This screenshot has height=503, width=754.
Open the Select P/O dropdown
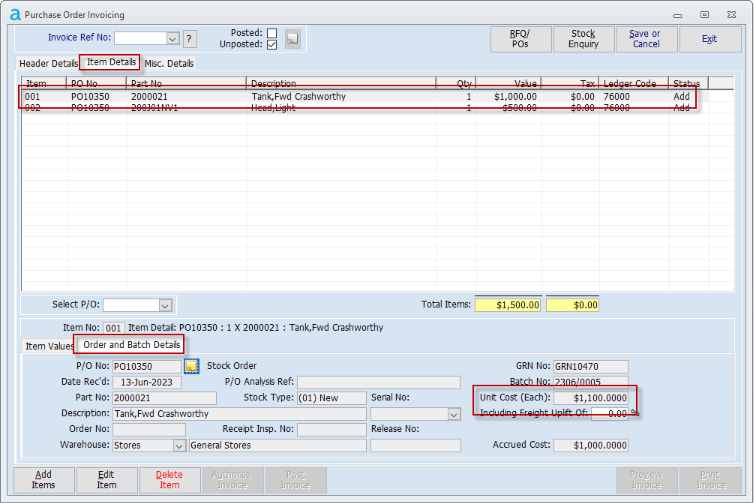point(165,305)
